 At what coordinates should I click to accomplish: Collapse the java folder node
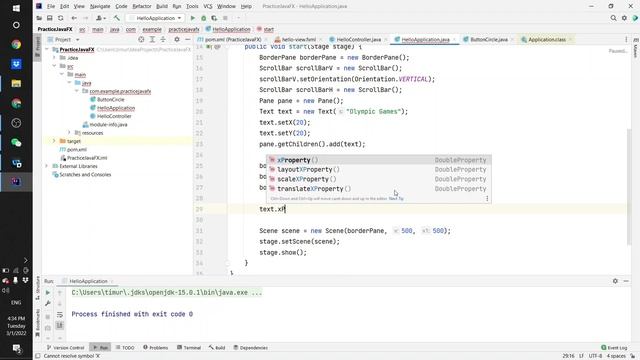click(x=69, y=83)
